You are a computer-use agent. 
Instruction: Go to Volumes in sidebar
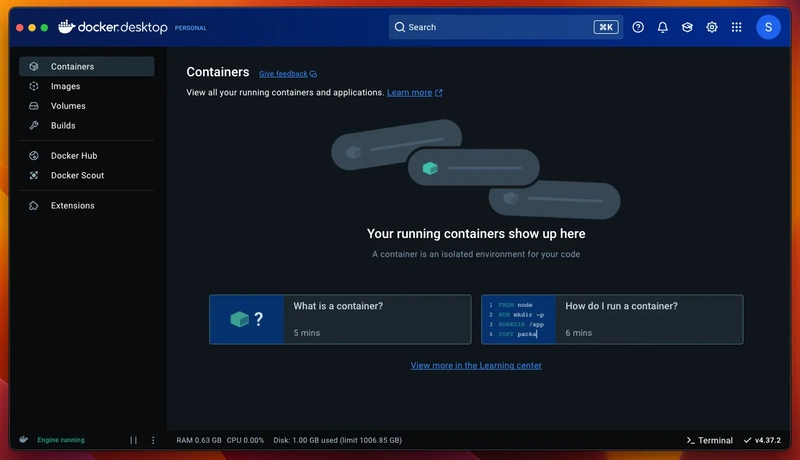pos(87,106)
